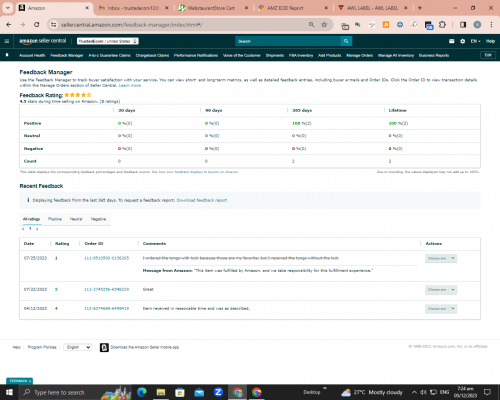The image size is (500, 400).
Task: Click the Edit button in navigation bar
Action: point(488,55)
